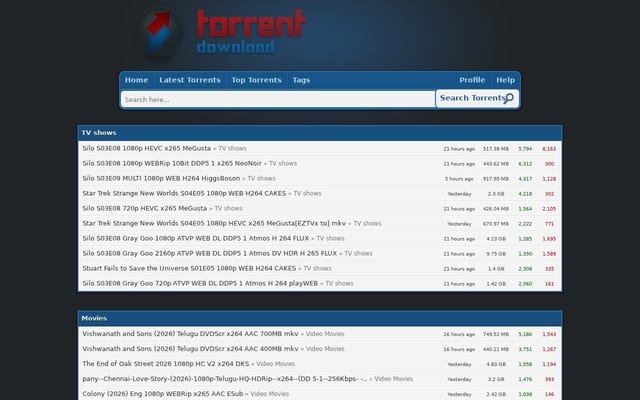Open Silo S03E08 Gray Goo 1080p FLUX torrent
The width and height of the screenshot is (640, 400).
click(x=196, y=238)
